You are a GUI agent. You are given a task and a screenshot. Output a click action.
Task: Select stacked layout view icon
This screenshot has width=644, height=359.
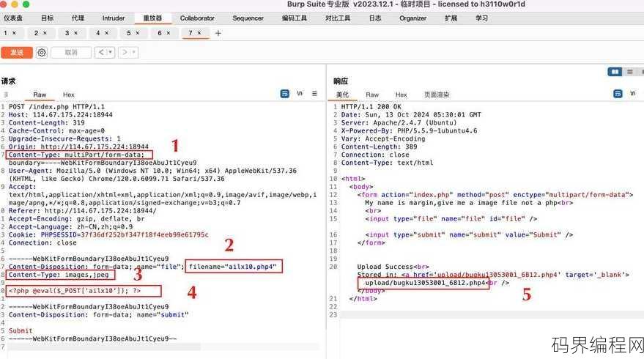[x=629, y=72]
